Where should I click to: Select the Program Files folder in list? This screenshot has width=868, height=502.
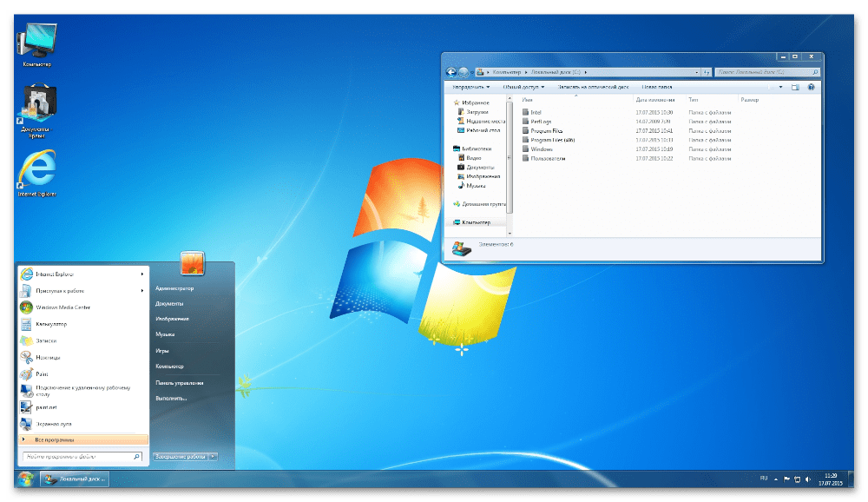pos(547,130)
